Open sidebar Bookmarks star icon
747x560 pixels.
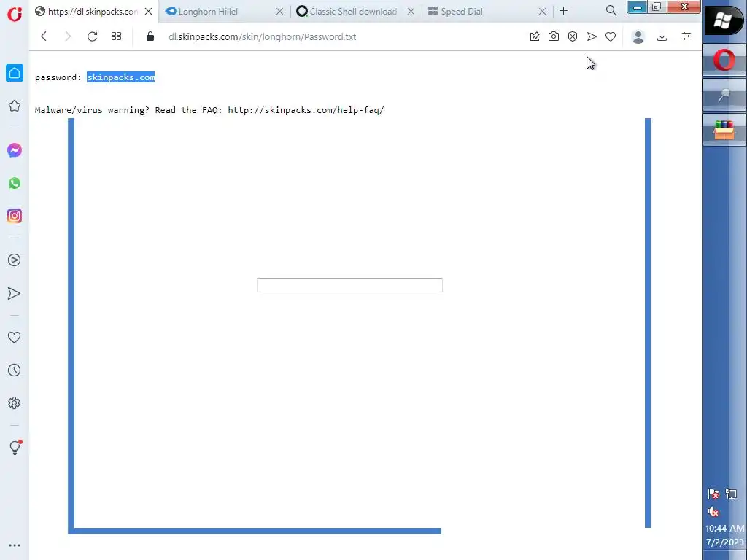click(x=15, y=106)
